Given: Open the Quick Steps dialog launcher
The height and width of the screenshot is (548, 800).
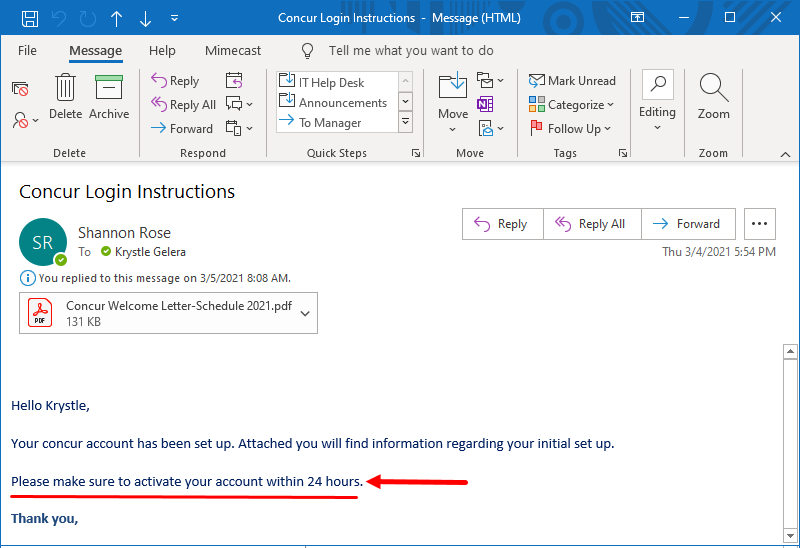Looking at the screenshot, I should (416, 153).
